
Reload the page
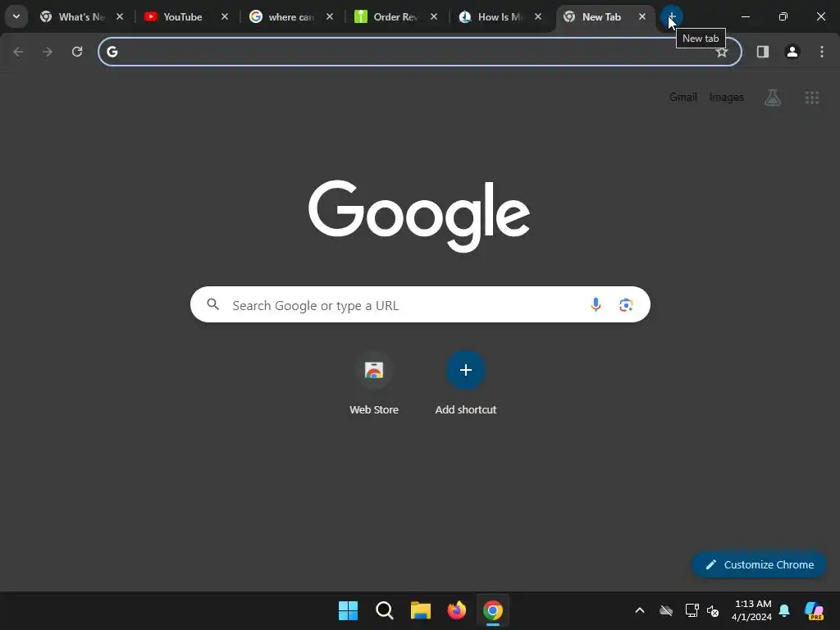[77, 52]
